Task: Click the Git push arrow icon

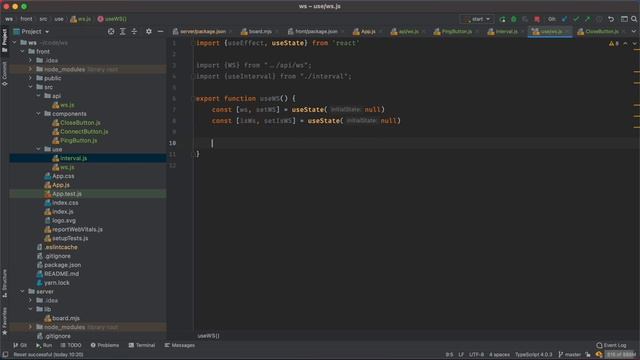Action: pyautogui.click(x=587, y=19)
